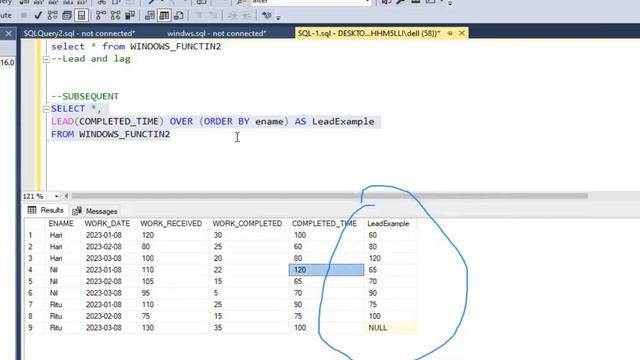Click WORK_RECEIVED cell 105 in row 5
The height and width of the screenshot is (360, 640).
click(x=173, y=281)
